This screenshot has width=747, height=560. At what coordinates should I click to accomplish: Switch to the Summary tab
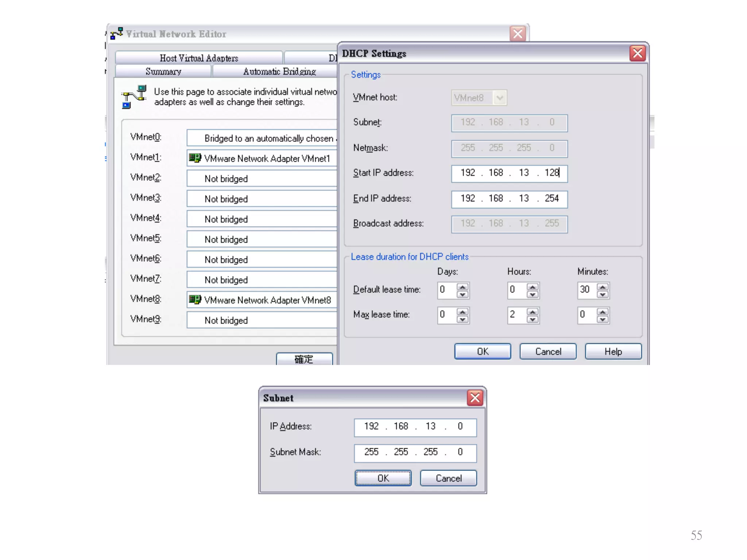pos(163,71)
